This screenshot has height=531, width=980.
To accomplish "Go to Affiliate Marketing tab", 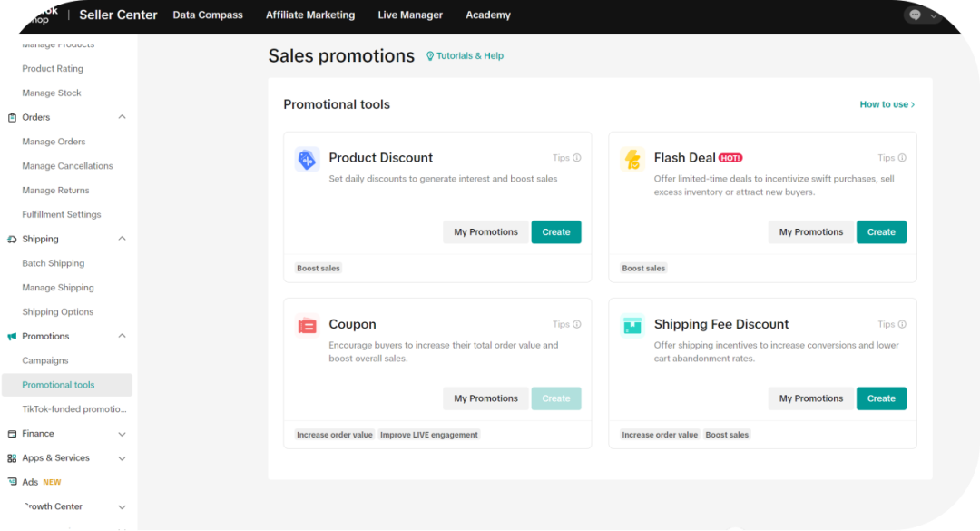I will click(x=310, y=15).
